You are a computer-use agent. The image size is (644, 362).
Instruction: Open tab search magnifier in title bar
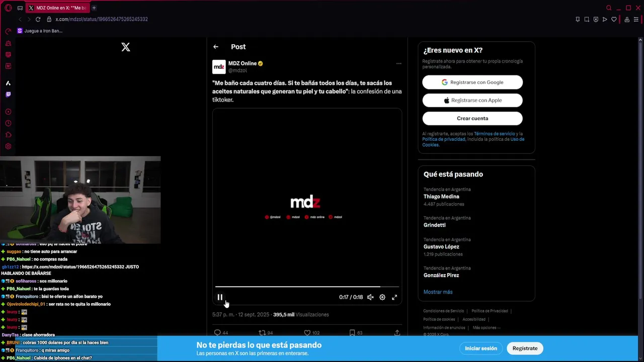[x=609, y=8]
